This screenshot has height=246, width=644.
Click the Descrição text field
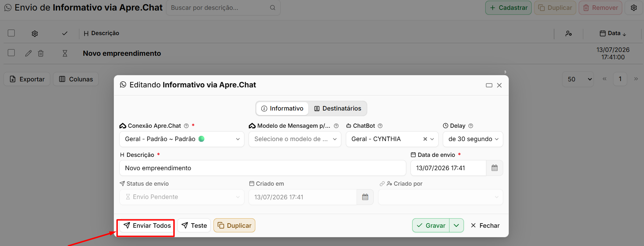263,168
